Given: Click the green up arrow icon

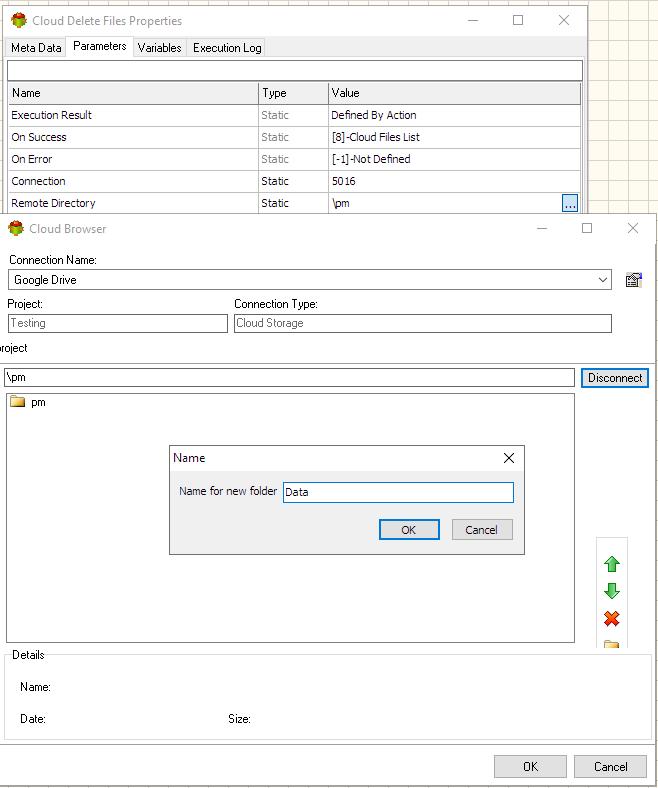Looking at the screenshot, I should pyautogui.click(x=611, y=564).
